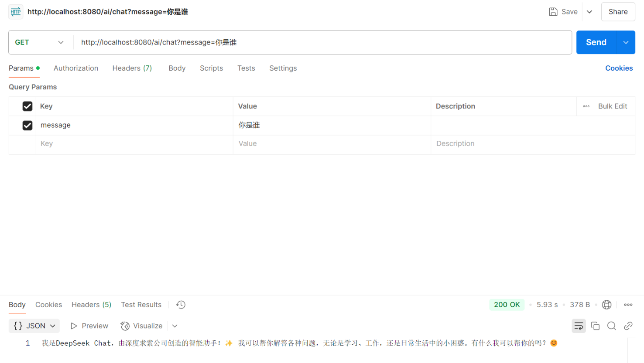Click the Share button
Image resolution: width=644 pixels, height=363 pixels.
pos(618,12)
